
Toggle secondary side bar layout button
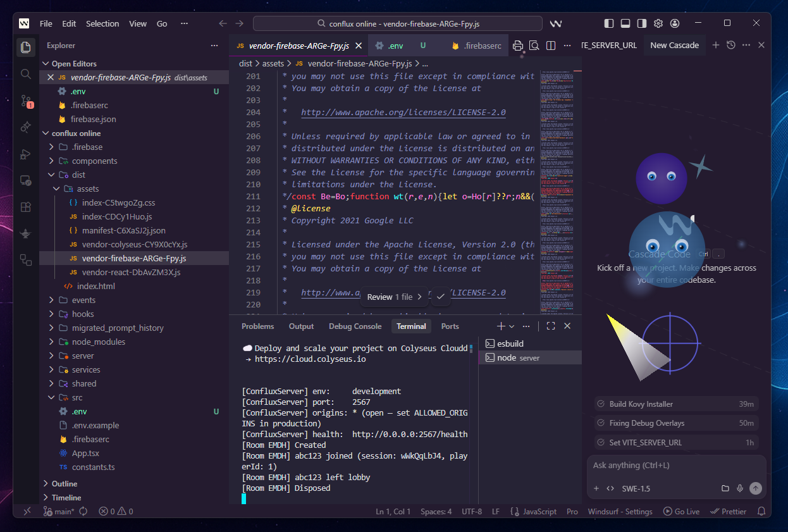[x=642, y=23]
